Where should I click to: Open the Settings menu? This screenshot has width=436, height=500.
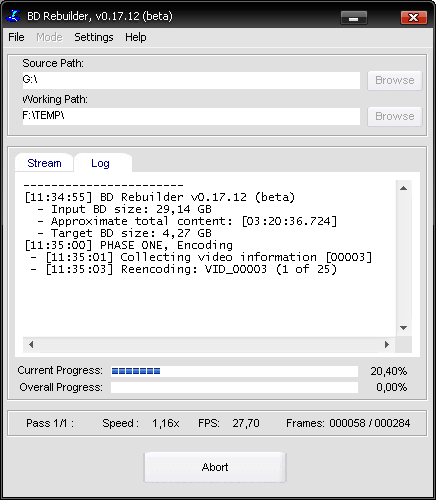pos(94,37)
